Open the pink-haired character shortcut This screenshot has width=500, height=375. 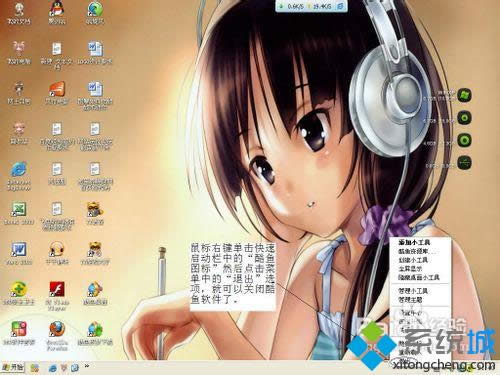pyautogui.click(x=19, y=129)
